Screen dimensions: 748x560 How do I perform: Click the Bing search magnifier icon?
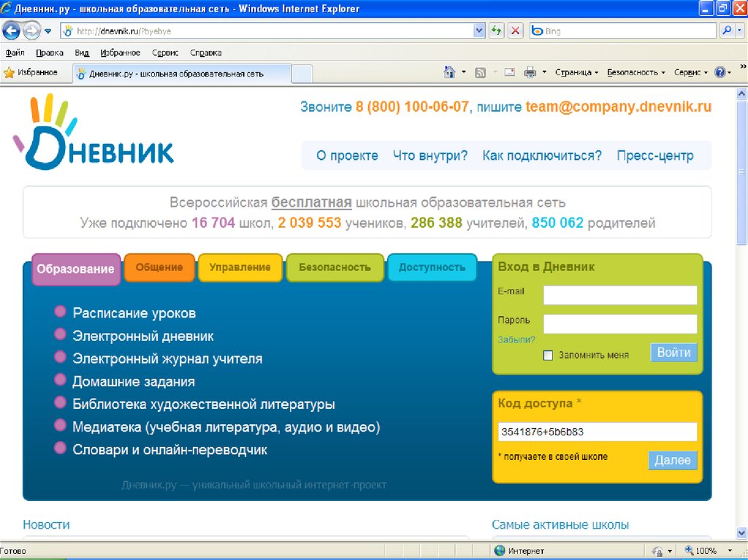727,31
